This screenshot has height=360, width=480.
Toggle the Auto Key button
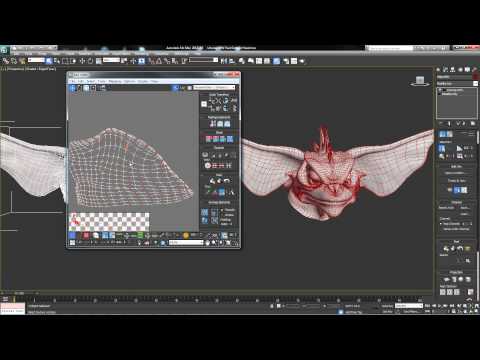[x=387, y=306]
